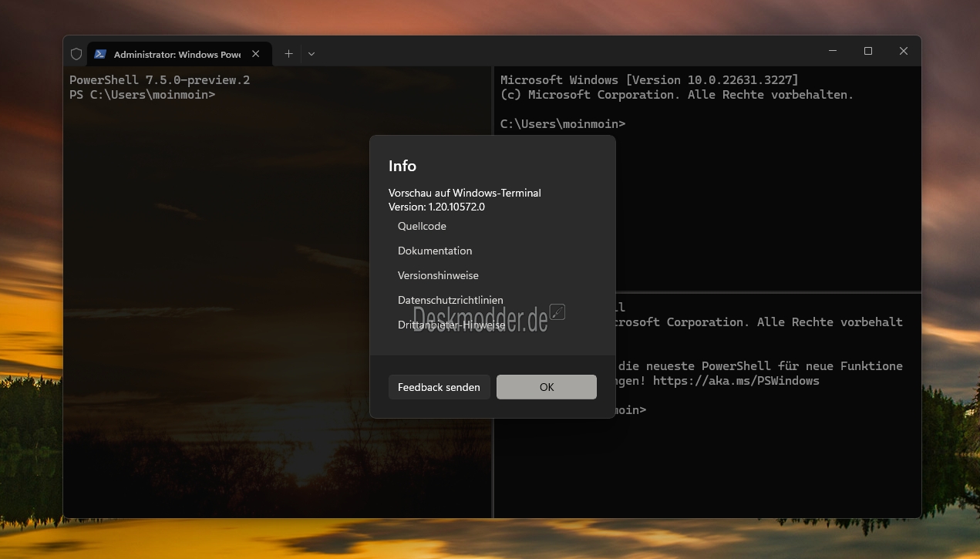Image resolution: width=980 pixels, height=559 pixels.
Task: Select the Administrator: Windows PowerShell tab
Action: point(180,54)
